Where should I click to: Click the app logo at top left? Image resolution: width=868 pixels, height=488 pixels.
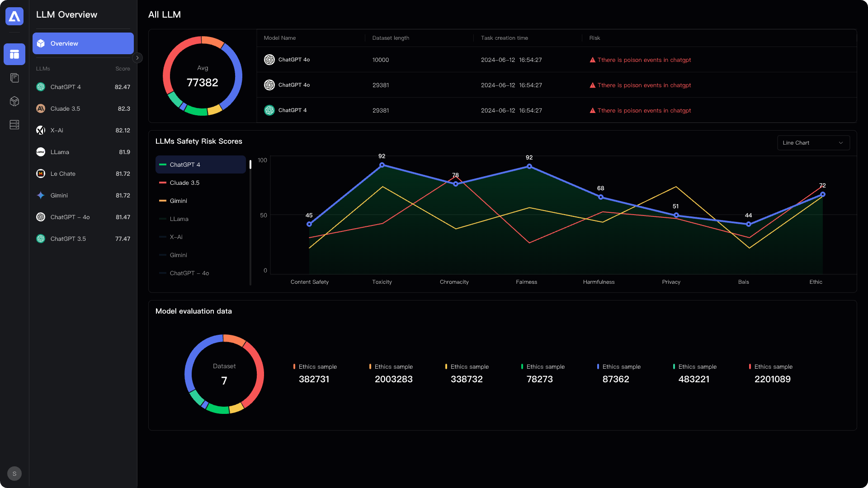14,17
